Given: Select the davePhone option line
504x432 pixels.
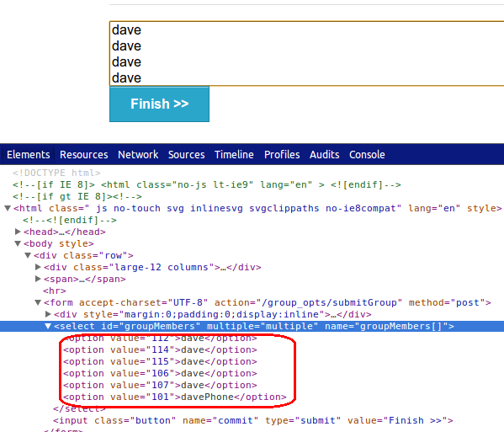Looking at the screenshot, I should pos(174,397).
